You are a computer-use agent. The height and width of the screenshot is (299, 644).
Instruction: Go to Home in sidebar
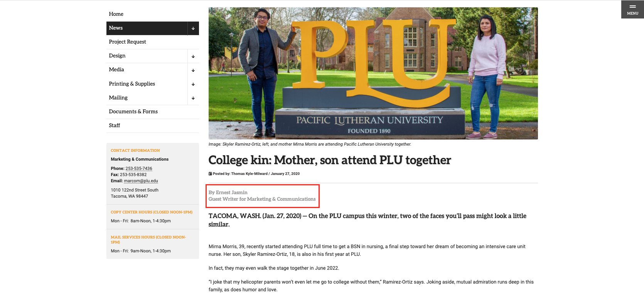116,14
